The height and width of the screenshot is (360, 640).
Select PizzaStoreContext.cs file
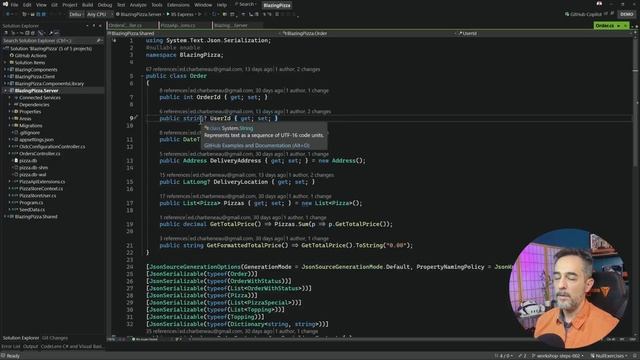point(41,189)
